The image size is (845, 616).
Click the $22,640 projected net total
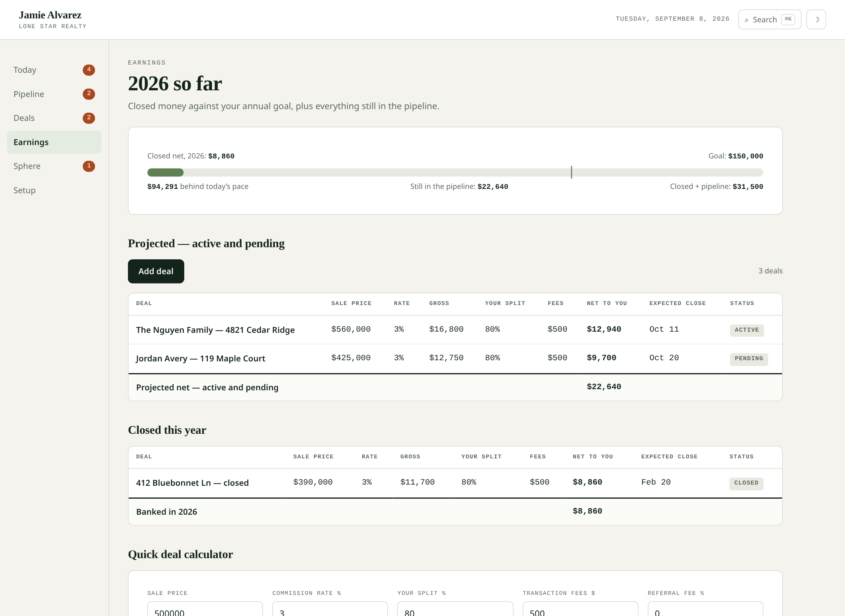[x=604, y=387]
